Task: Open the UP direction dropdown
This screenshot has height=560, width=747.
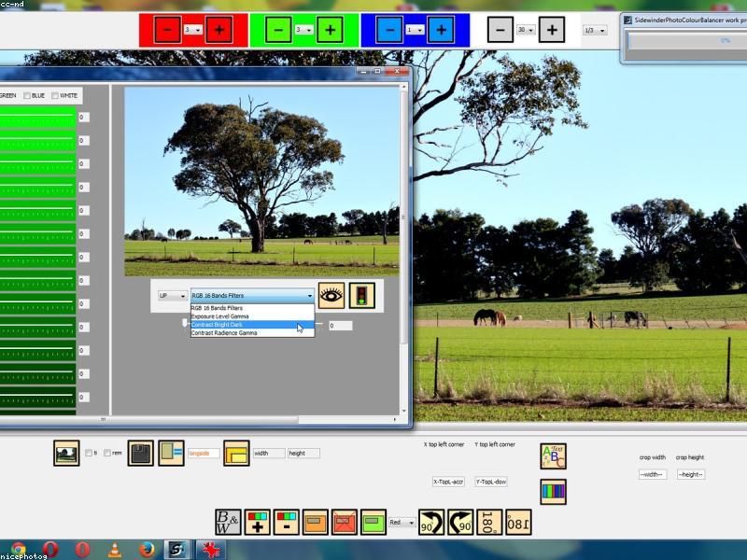Action: point(171,296)
